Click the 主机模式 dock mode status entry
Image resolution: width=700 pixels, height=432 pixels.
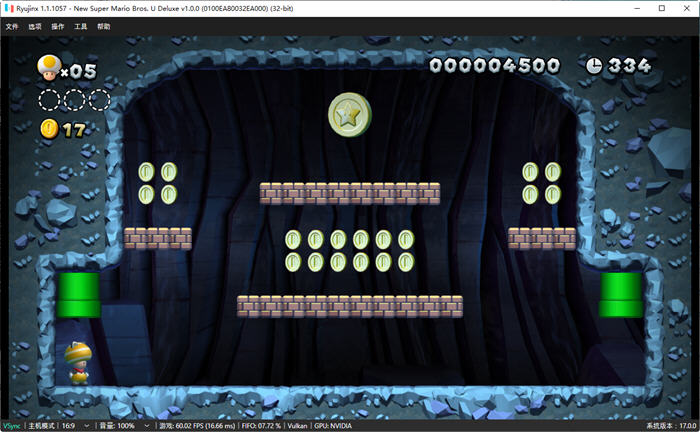coord(41,426)
